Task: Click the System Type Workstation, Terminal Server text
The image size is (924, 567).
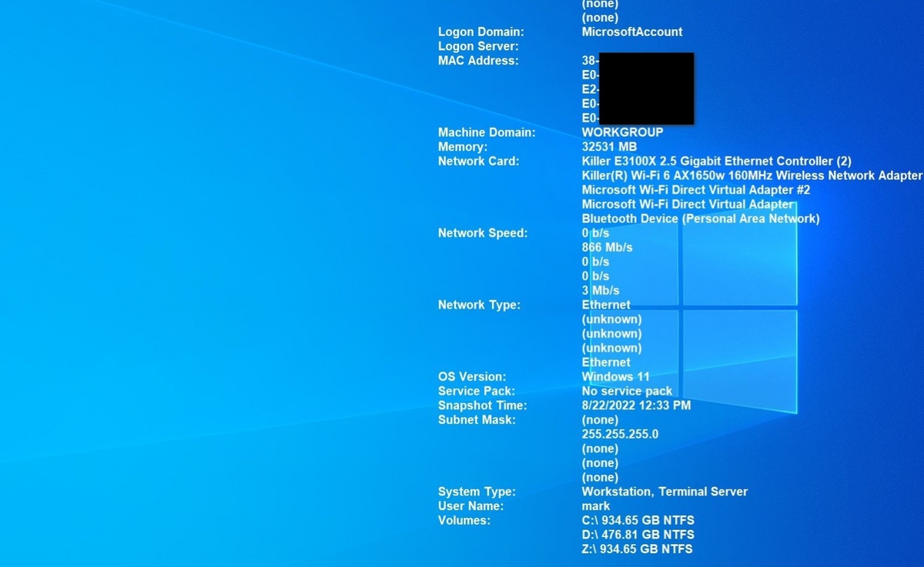Action: coord(665,491)
